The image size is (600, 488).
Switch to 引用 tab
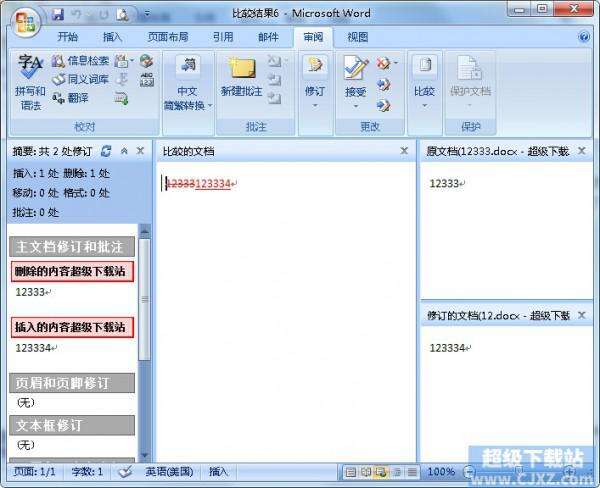[x=223, y=37]
